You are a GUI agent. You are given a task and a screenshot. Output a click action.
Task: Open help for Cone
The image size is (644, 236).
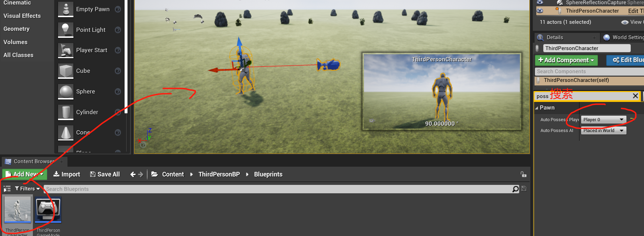(118, 133)
